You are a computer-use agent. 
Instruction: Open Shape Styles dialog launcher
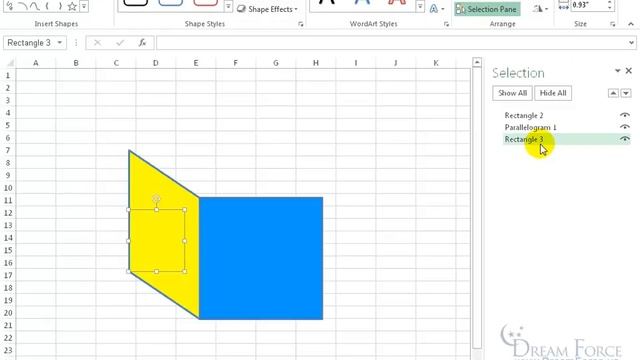click(301, 24)
